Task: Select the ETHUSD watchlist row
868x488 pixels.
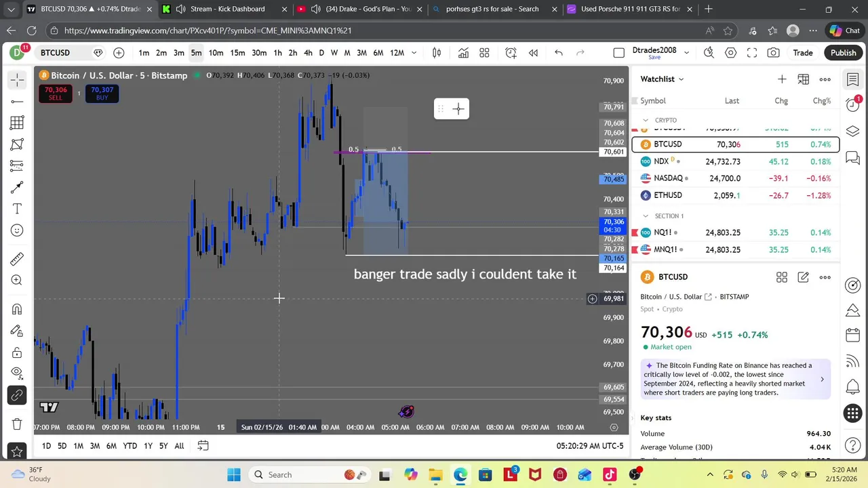Action: coord(736,195)
